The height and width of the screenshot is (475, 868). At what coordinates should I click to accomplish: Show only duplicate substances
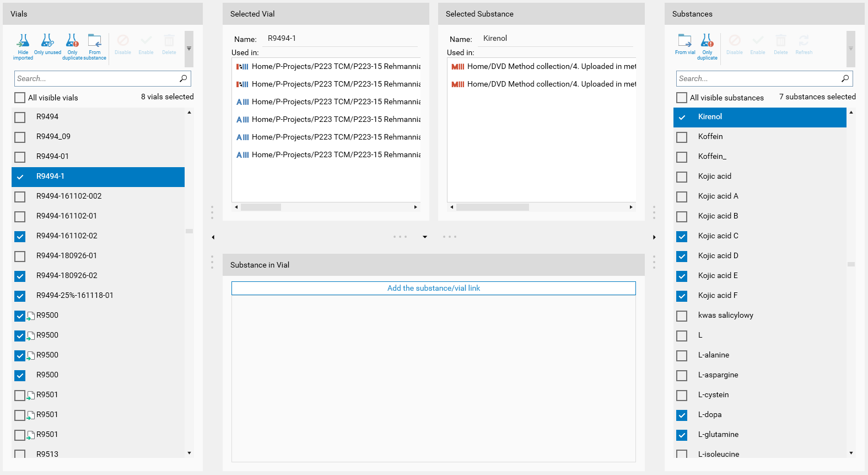tap(707, 47)
